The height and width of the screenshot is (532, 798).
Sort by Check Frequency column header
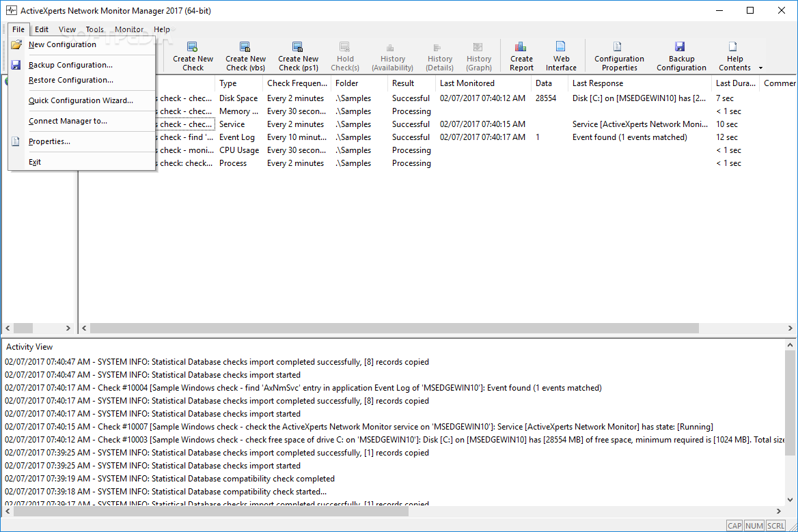point(297,83)
